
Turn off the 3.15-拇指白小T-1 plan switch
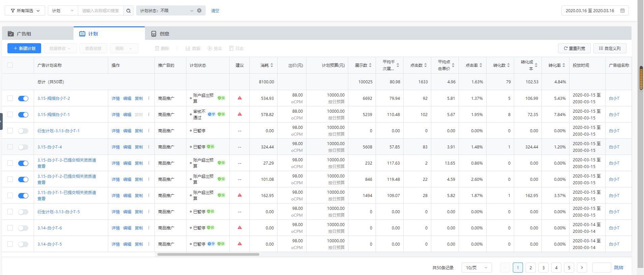(x=23, y=115)
